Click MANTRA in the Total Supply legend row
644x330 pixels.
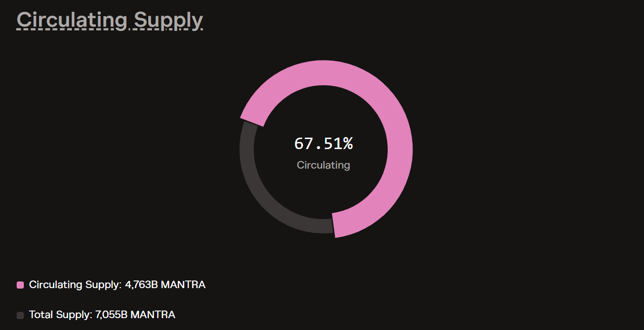(x=152, y=315)
